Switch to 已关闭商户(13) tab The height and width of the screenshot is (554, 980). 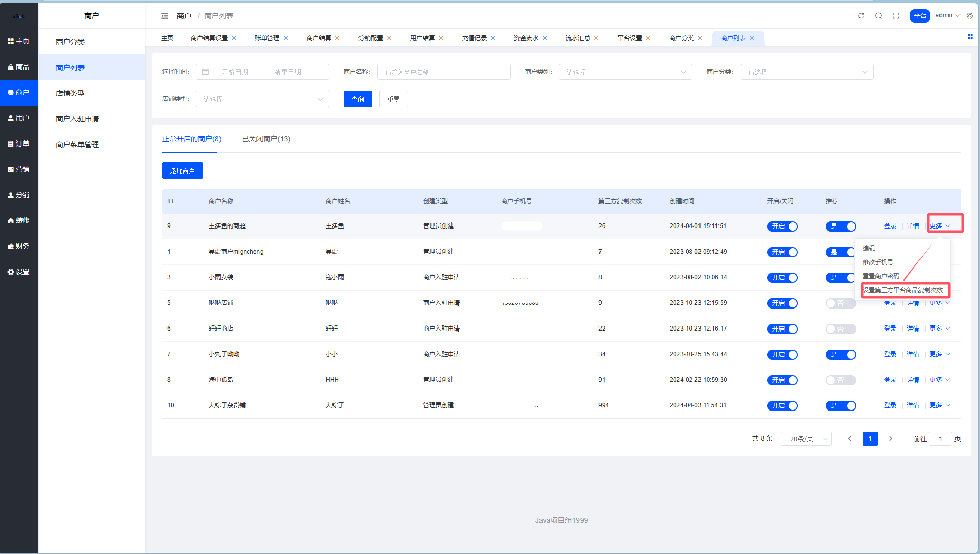[266, 139]
